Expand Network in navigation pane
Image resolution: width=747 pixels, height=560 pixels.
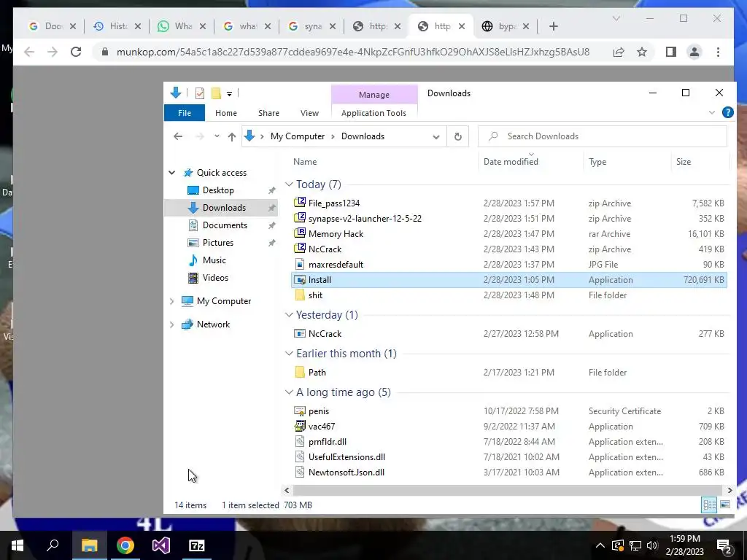click(172, 324)
